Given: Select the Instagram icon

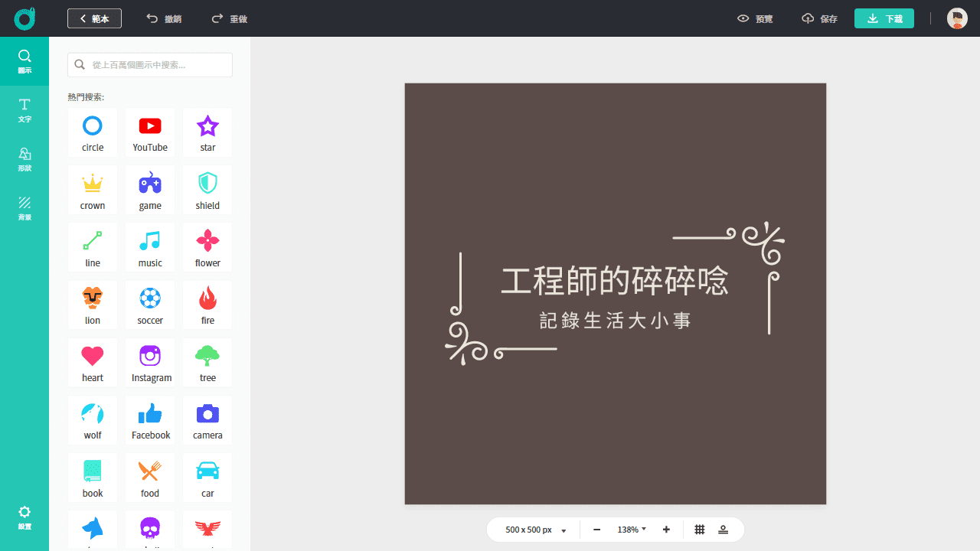Looking at the screenshot, I should [x=150, y=361].
